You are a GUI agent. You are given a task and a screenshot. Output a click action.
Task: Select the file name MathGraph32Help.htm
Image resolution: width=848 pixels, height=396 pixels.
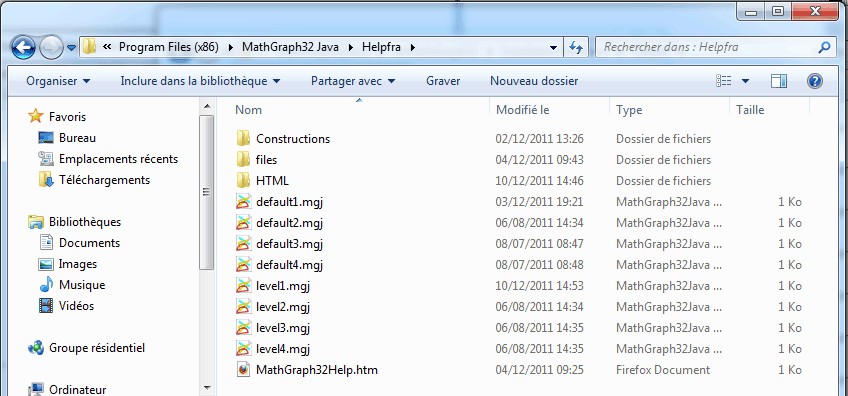317,370
